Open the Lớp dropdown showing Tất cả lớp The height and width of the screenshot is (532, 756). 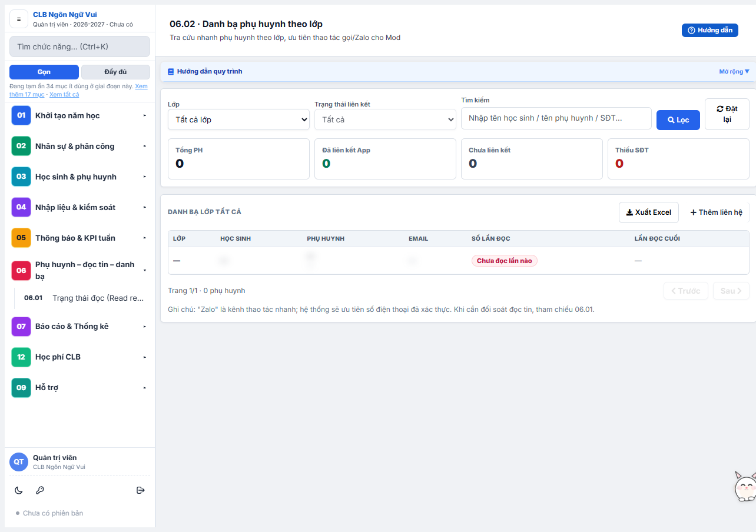pos(238,119)
